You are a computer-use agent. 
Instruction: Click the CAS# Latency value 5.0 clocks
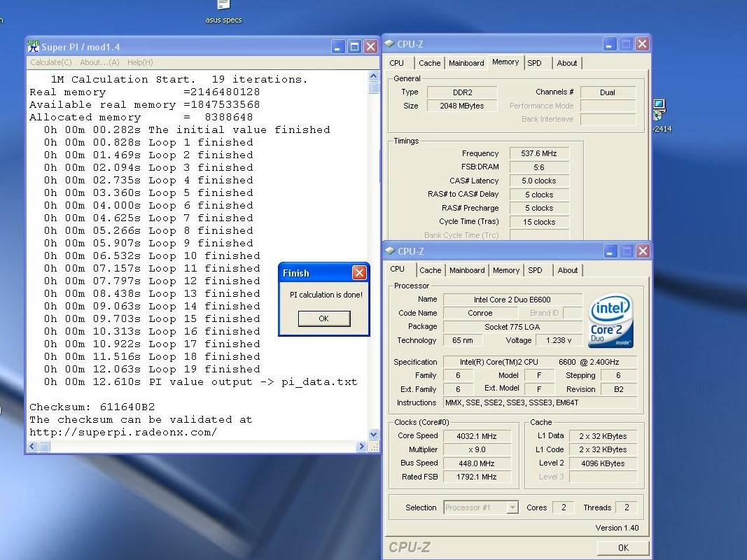pyautogui.click(x=539, y=181)
